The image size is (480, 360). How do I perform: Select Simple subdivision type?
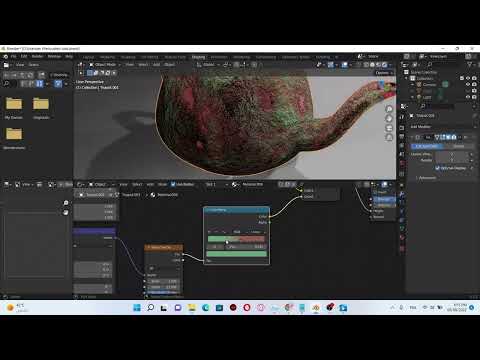click(x=459, y=146)
